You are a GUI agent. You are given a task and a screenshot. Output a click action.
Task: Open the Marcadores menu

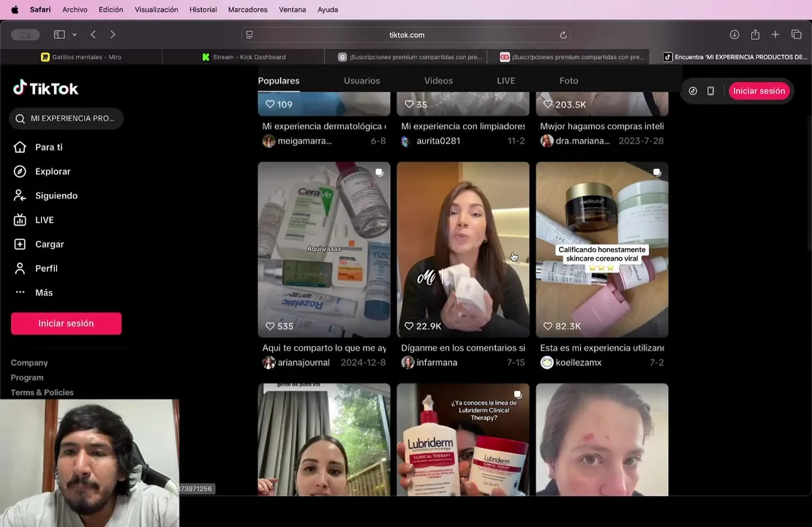click(x=247, y=10)
